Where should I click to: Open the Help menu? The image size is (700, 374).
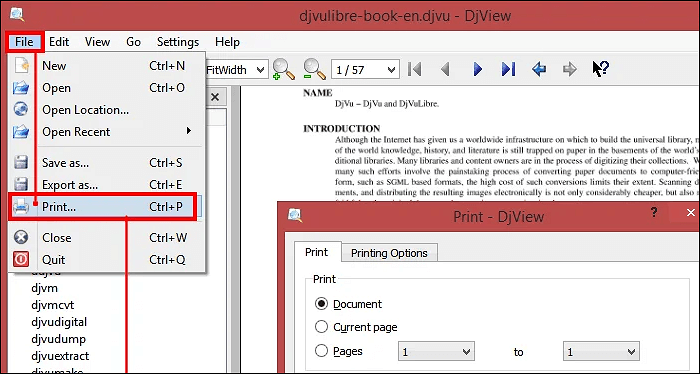(227, 42)
